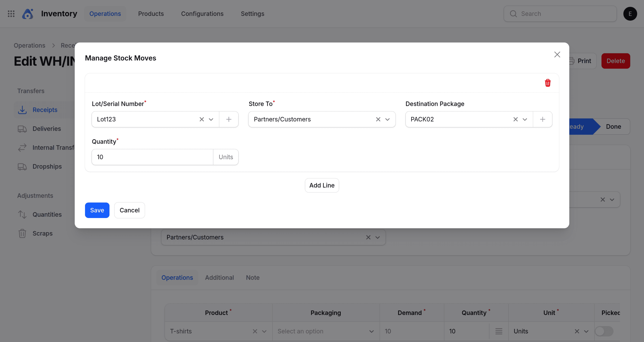This screenshot has height=342, width=644.
Task: Expand the Lot/Serial Number dropdown
Action: tap(211, 119)
